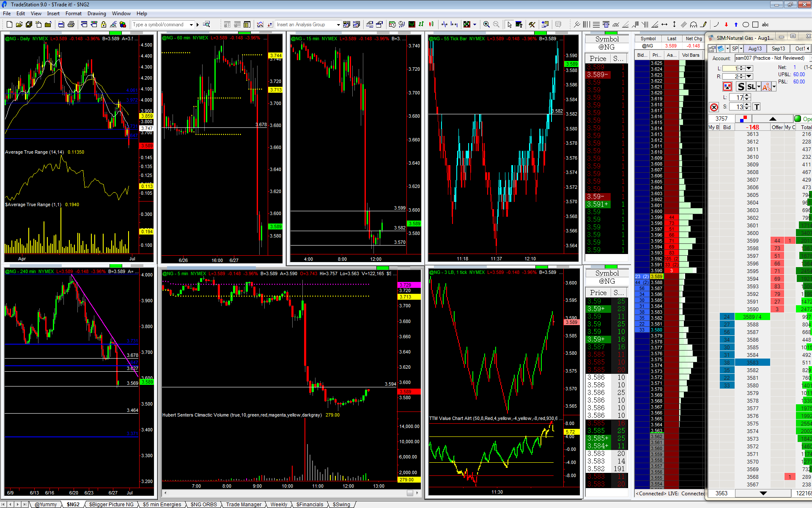Screen dimensions: 812x508
Task: Open the dropdown beside the ACO button
Action: click(774, 87)
